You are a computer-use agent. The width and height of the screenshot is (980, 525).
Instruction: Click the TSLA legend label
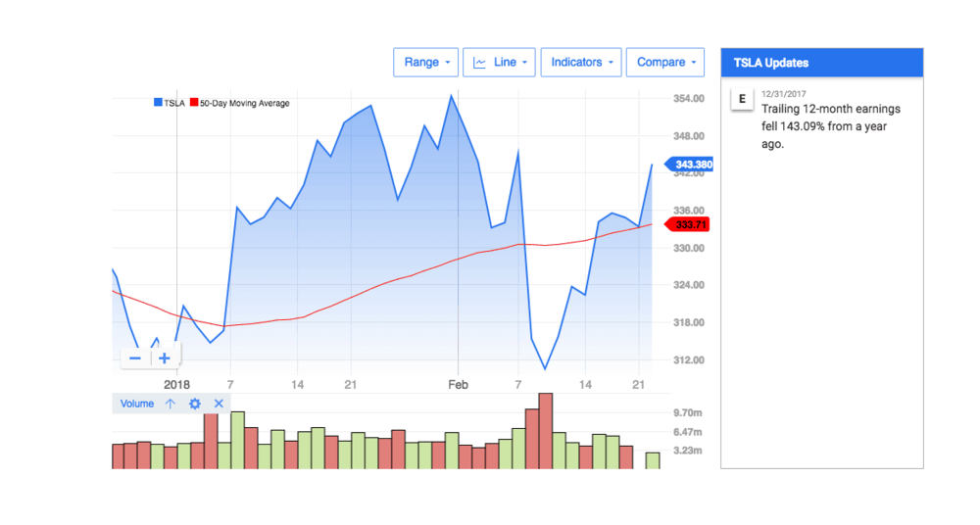pos(174,103)
